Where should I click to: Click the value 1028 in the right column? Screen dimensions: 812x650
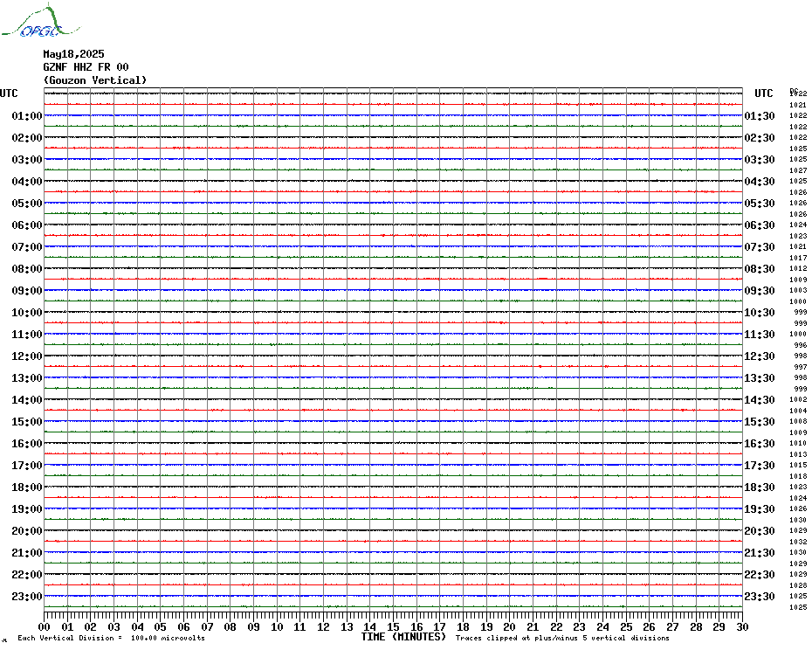(798, 585)
